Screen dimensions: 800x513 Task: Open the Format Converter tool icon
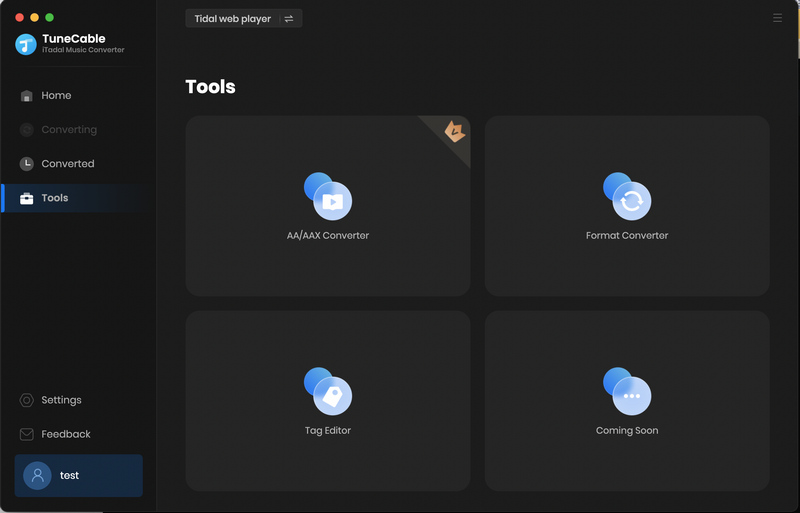point(627,197)
